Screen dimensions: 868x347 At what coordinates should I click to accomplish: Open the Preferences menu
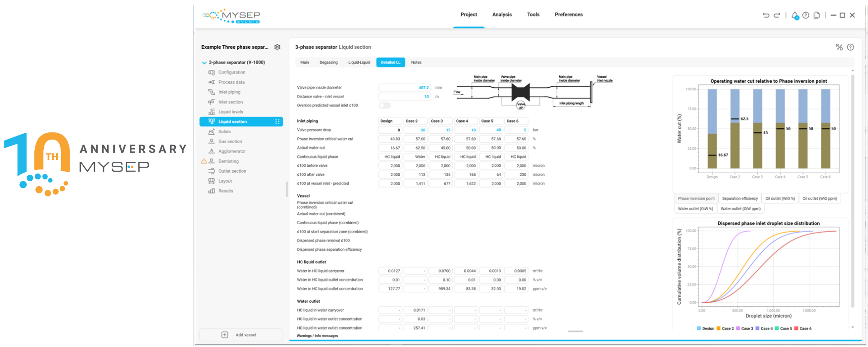(x=569, y=14)
